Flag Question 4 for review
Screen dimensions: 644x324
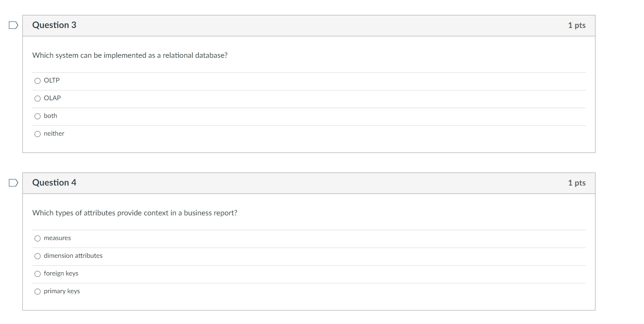pos(14,183)
